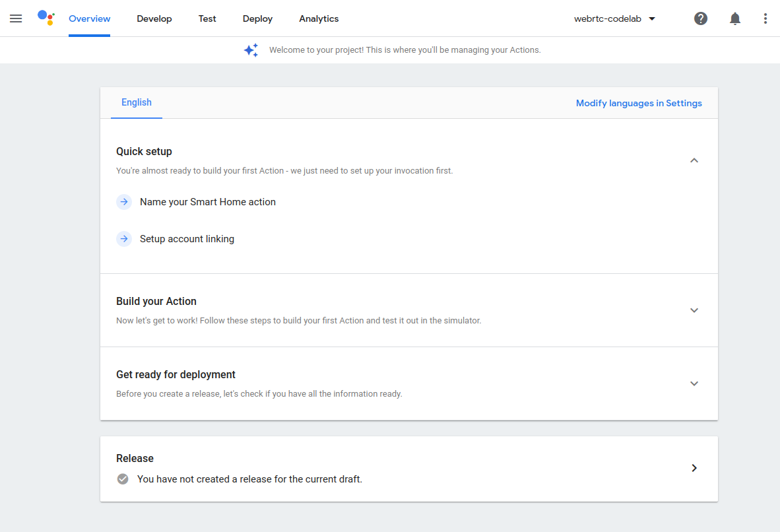The height and width of the screenshot is (532, 780).
Task: Expand the Build your Action section
Action: (694, 310)
